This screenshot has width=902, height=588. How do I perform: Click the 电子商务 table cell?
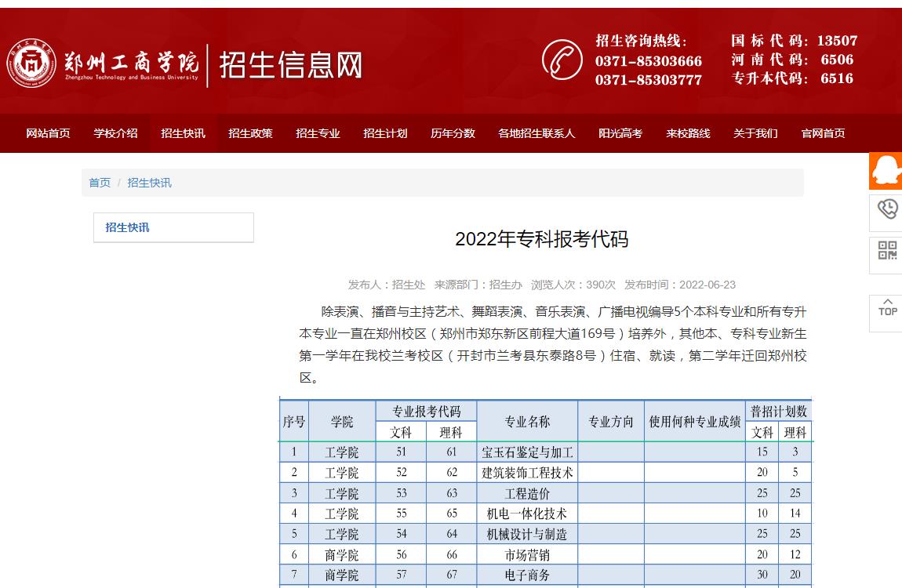click(x=527, y=575)
